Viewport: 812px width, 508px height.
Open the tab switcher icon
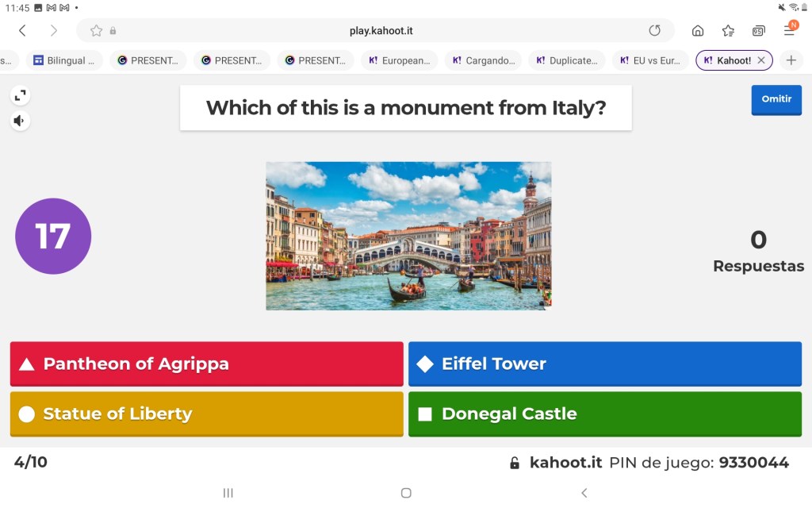tap(759, 31)
